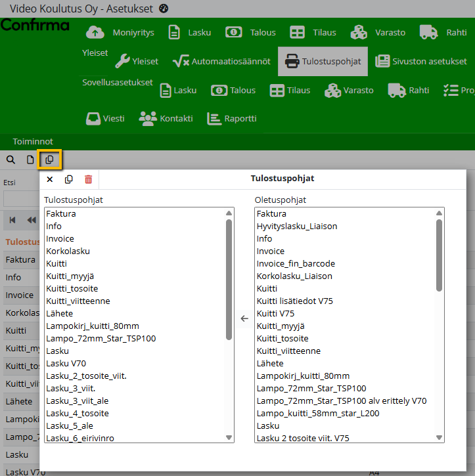Viewport: 475px width, 476px height.
Task: Select the Tulostuspohjat tab
Action: 323,61
